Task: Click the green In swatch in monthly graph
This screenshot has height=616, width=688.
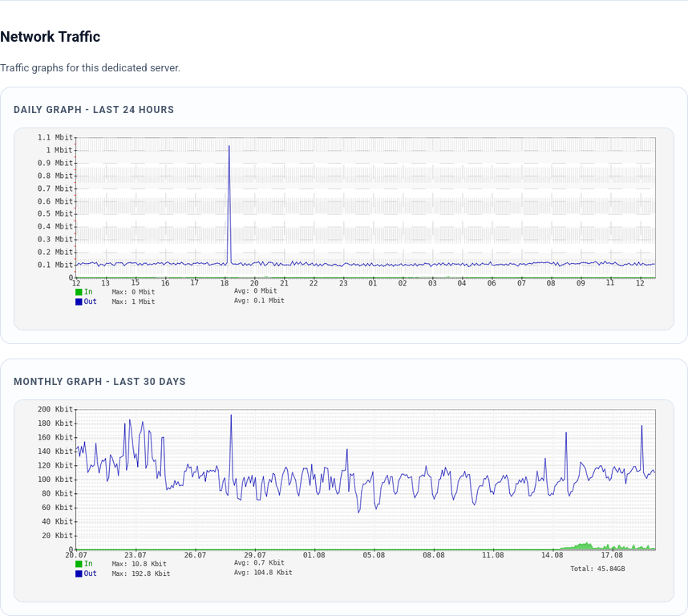Action: [x=79, y=564]
